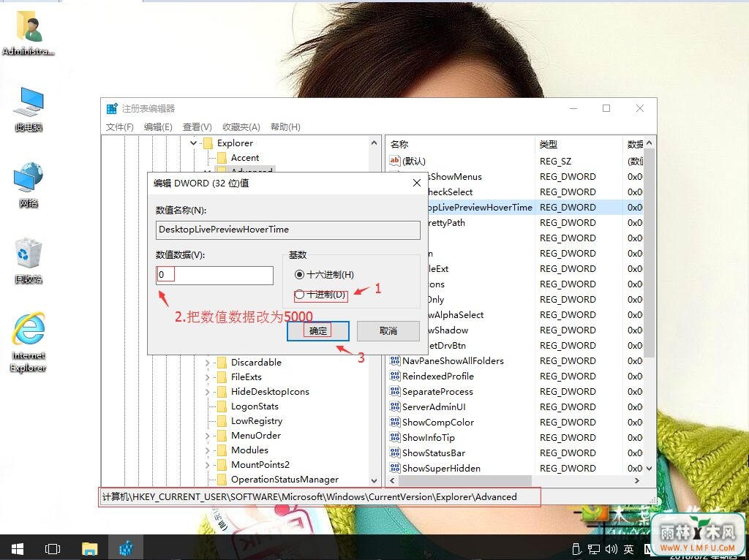Click the registry path in status bar

coord(309,496)
